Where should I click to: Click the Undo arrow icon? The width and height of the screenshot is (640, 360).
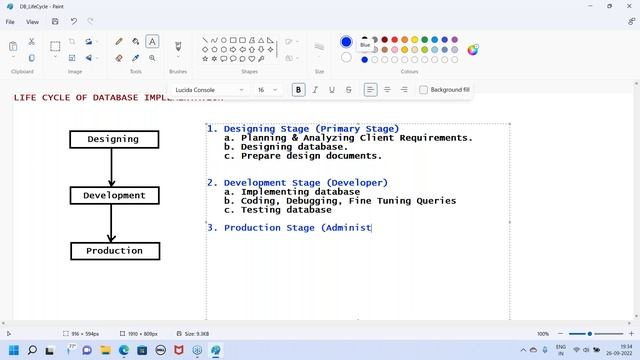[73, 21]
